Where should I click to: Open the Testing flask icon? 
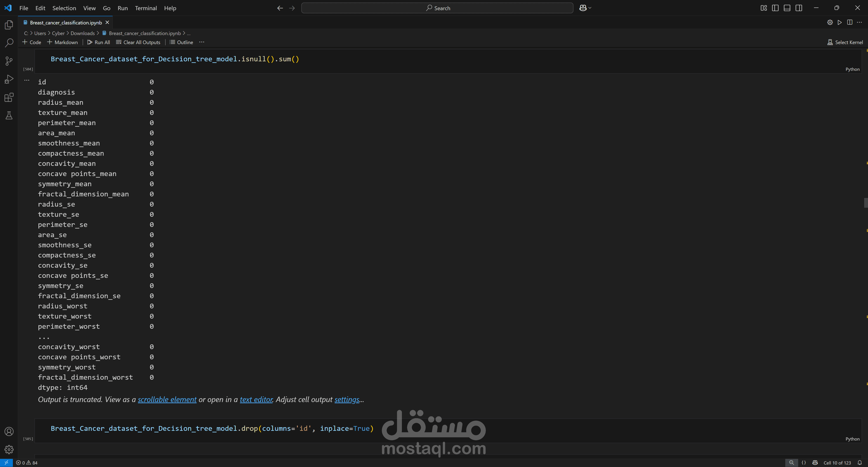pos(9,116)
